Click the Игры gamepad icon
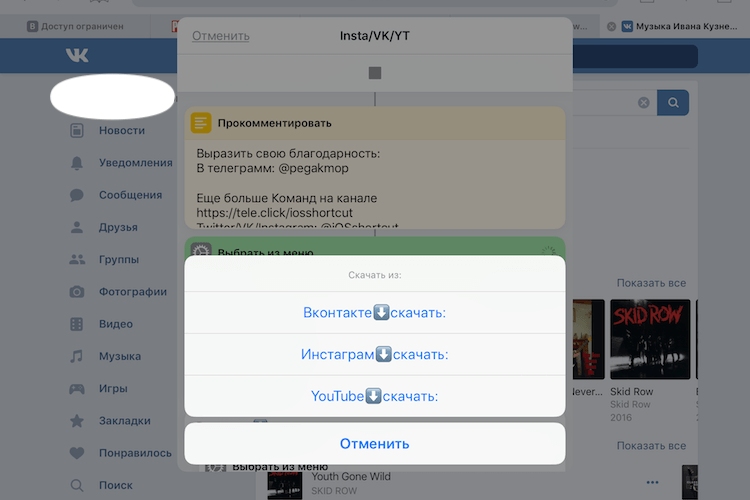Viewport: 750px width, 500px height. pos(77,389)
